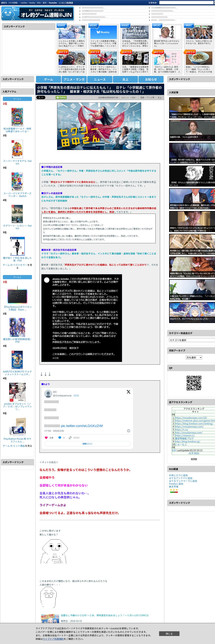Viewport: 215px width, 644px height.
Task: Open the 桃太郎電鉄ワールド product image
Action: [17, 117]
